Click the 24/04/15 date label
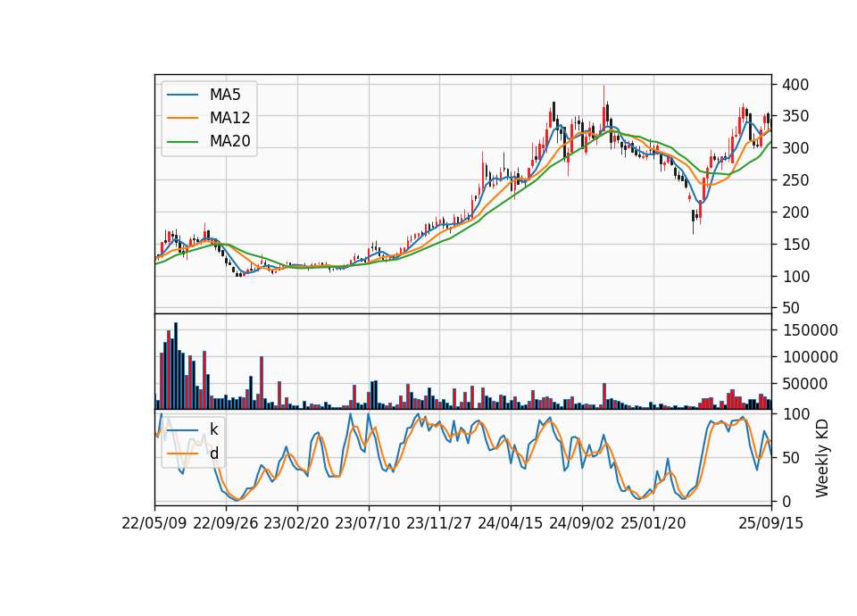 [511, 523]
